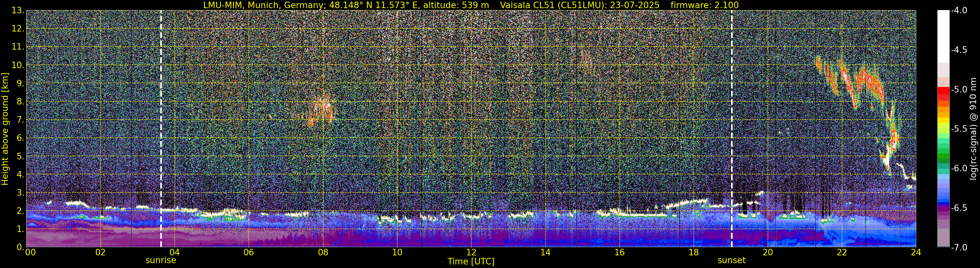Viewport: 980px width, 268px height.
Task: Click the red band of the colorbar
Action: [943, 91]
